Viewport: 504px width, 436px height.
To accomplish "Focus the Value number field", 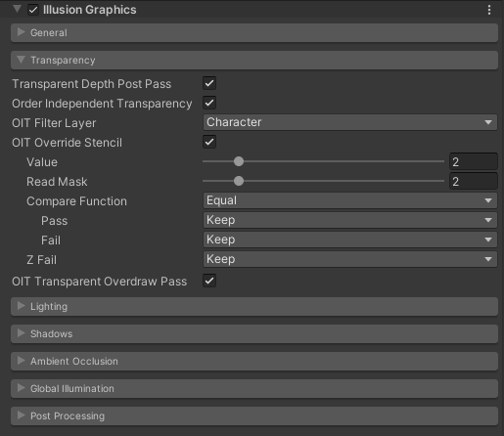I will tap(474, 161).
